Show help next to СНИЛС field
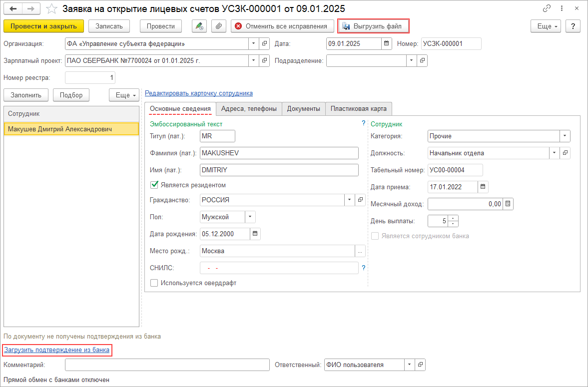The image size is (588, 387). (363, 268)
